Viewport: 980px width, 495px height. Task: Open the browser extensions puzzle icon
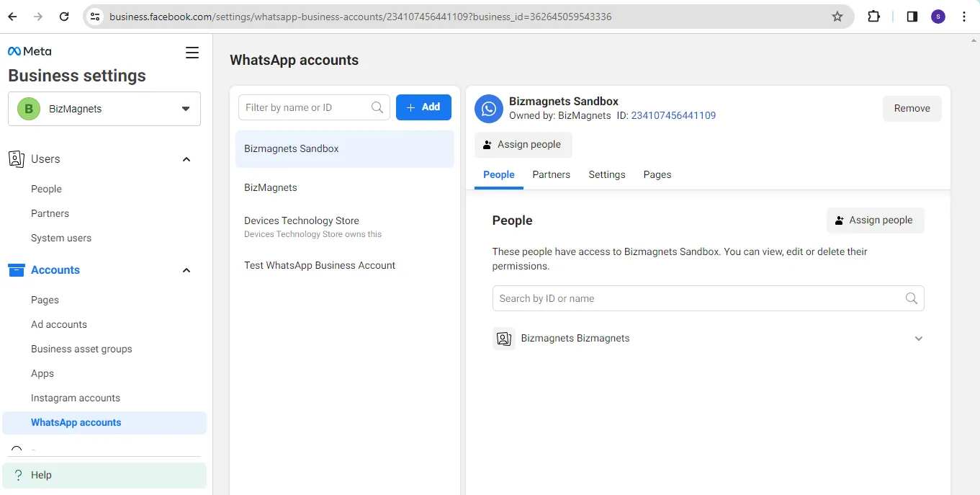point(874,17)
